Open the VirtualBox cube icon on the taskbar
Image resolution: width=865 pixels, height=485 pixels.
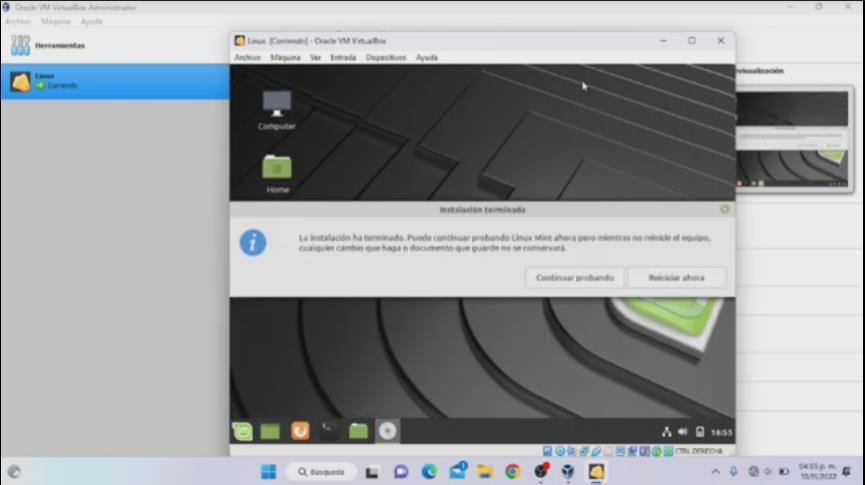[x=568, y=472]
